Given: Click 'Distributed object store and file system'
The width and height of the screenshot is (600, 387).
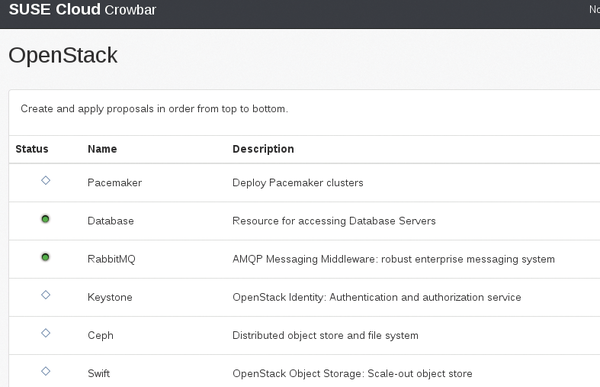Looking at the screenshot, I should 325,335.
